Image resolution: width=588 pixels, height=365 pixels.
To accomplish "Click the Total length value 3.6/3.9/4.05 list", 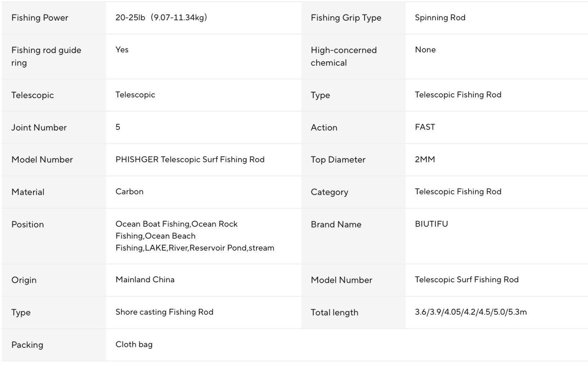I will 471,312.
